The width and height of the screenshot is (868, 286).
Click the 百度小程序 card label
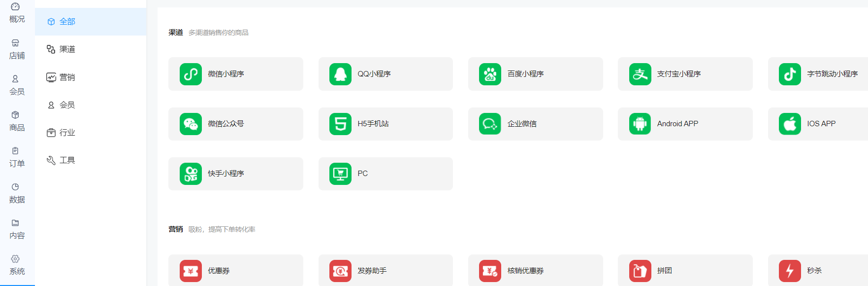point(525,74)
